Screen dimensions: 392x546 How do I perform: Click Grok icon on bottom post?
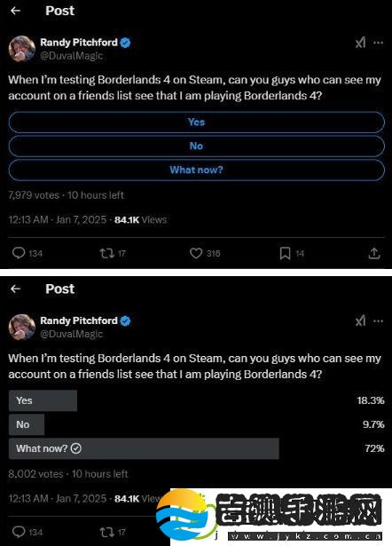(360, 321)
